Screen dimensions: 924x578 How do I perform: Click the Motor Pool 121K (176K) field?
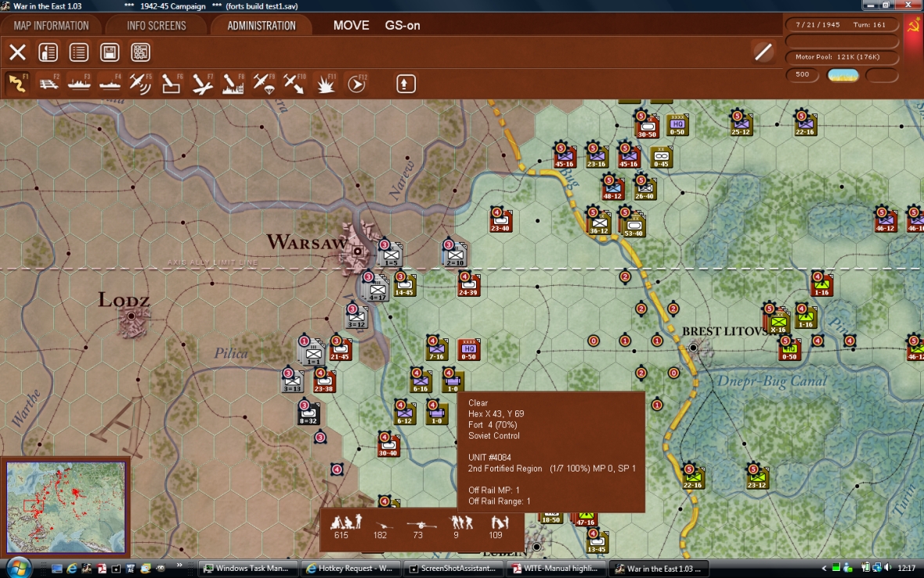(841, 57)
